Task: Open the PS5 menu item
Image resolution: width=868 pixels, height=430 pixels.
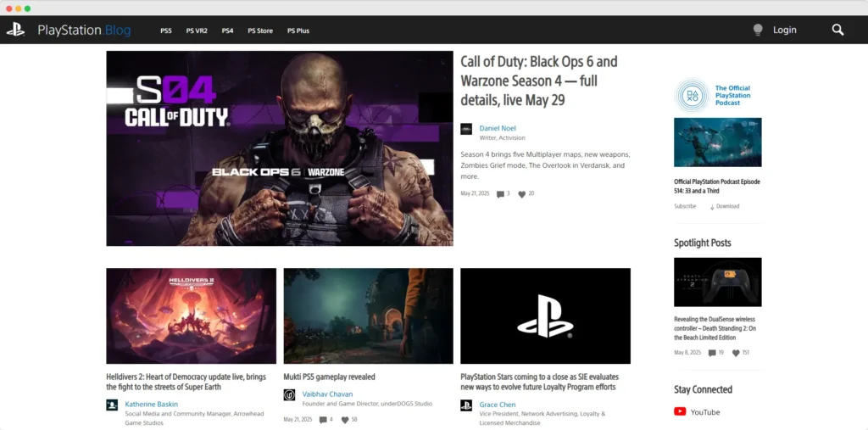Action: pyautogui.click(x=166, y=31)
